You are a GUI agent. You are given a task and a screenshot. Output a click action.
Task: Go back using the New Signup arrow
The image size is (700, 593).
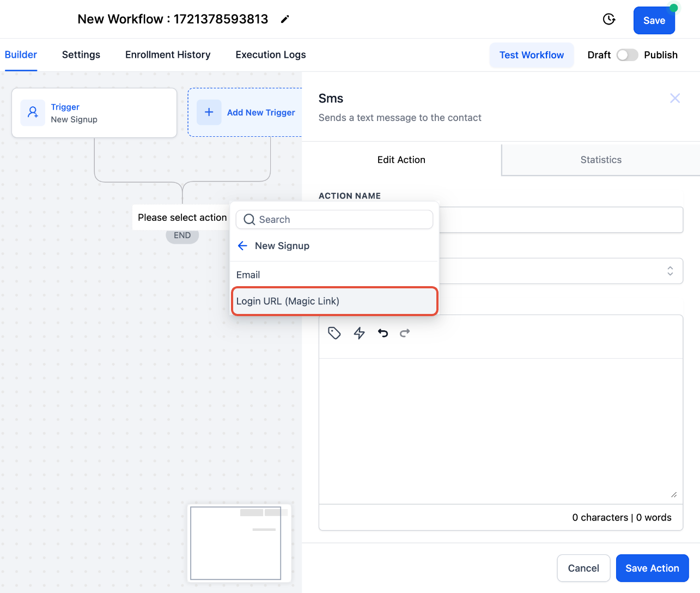[243, 246]
